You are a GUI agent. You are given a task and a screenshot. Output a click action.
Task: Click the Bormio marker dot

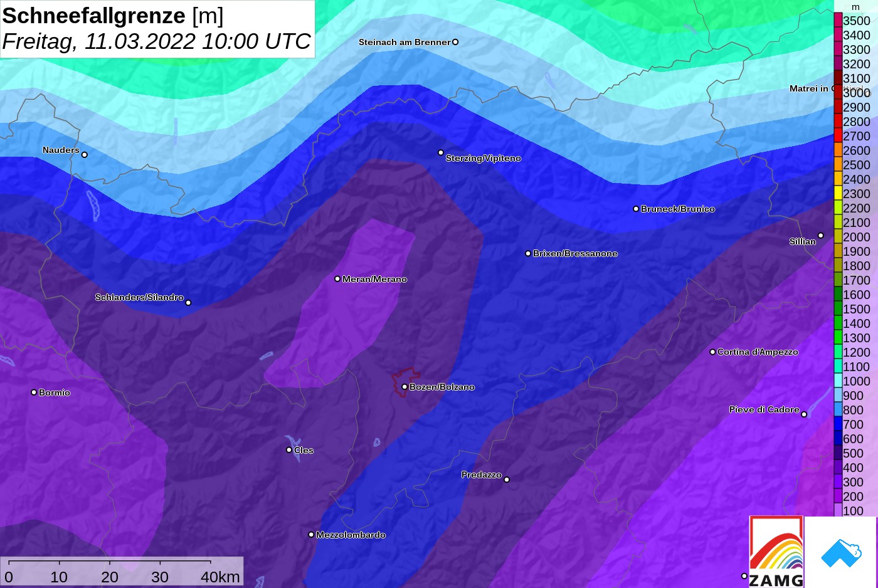pos(34,392)
